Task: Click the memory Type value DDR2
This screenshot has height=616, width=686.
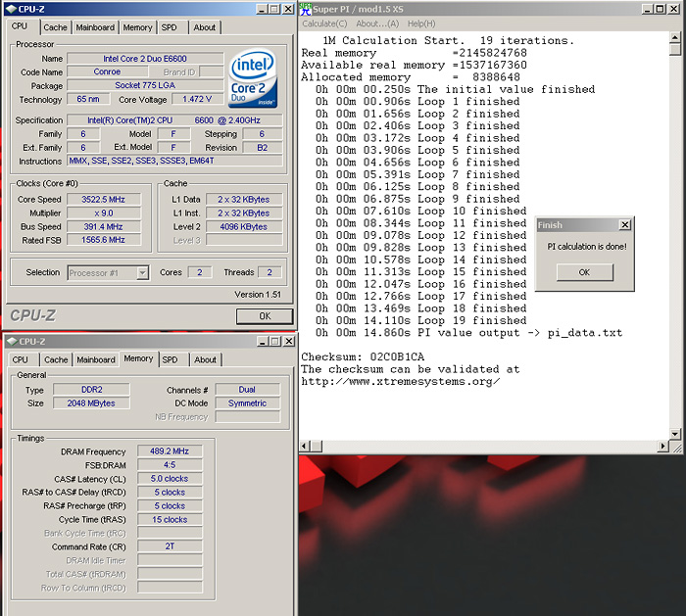Action: pos(91,390)
